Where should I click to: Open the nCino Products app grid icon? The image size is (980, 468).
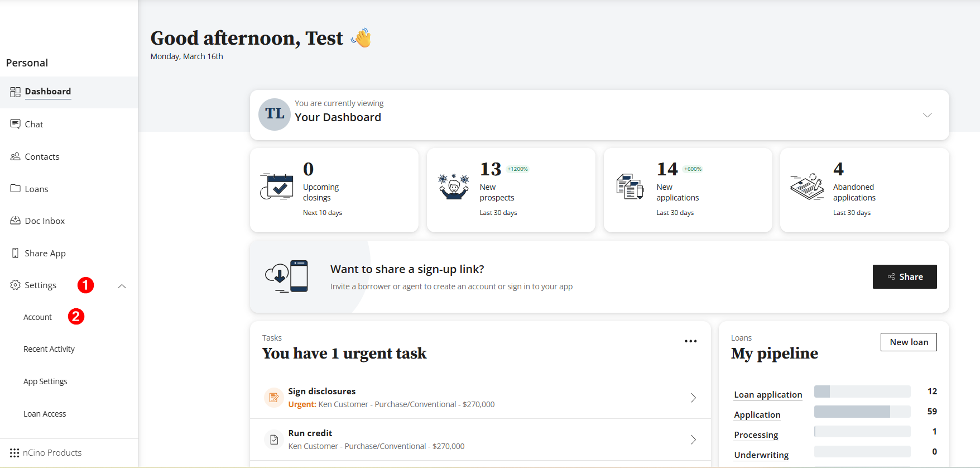(x=15, y=453)
